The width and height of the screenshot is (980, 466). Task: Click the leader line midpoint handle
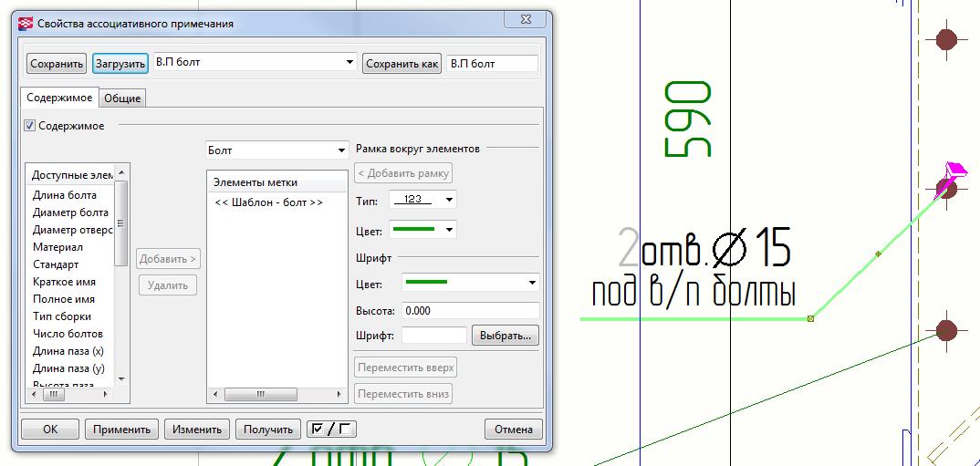(x=878, y=254)
